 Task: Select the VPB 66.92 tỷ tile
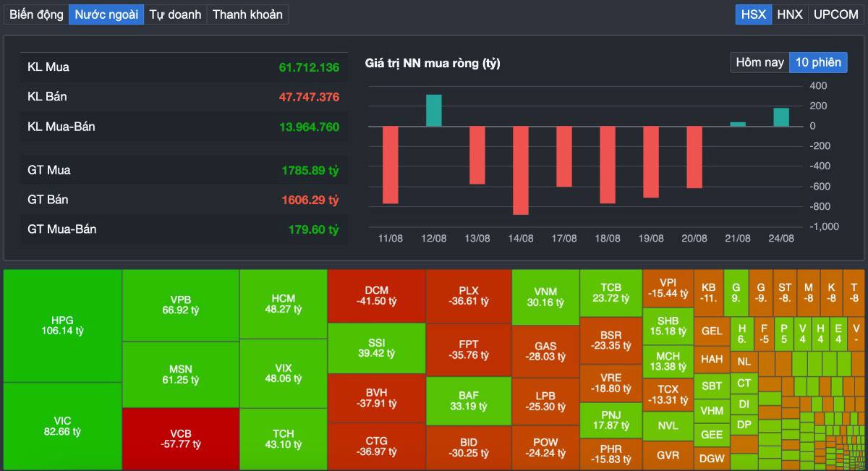click(181, 305)
